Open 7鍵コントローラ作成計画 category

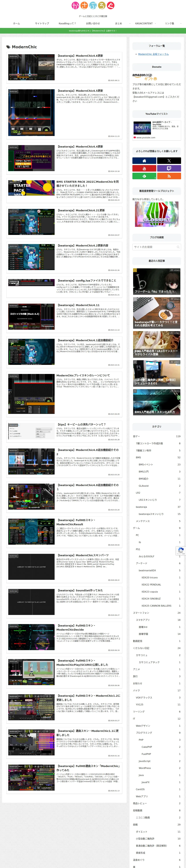(x=158, y=443)
